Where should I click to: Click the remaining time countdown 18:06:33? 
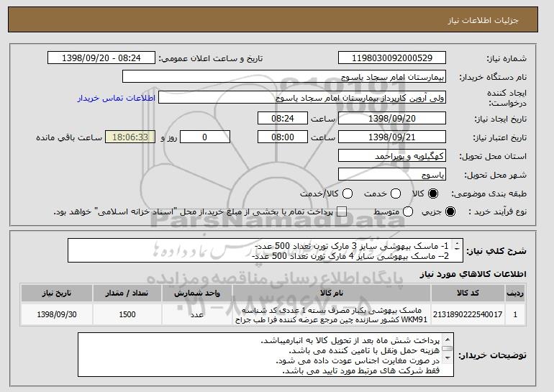tap(130, 137)
